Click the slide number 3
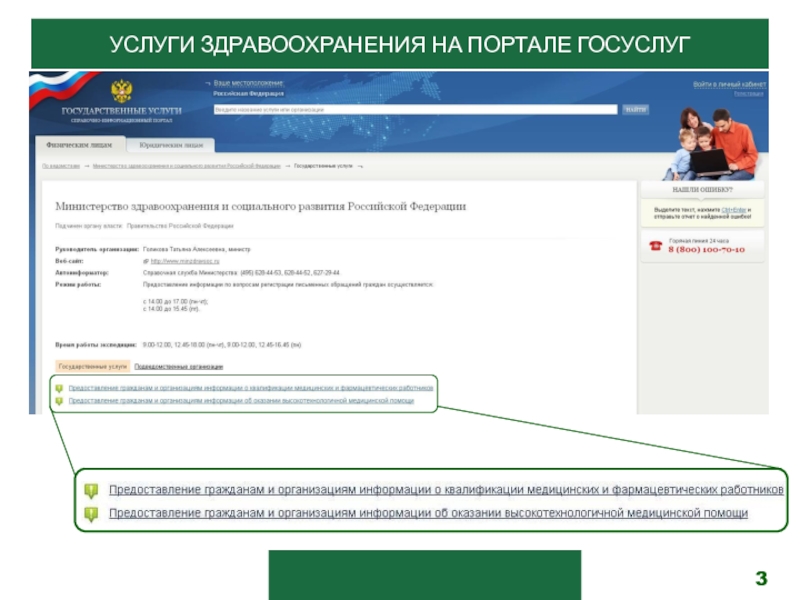The width and height of the screenshot is (800, 600). pos(761,579)
